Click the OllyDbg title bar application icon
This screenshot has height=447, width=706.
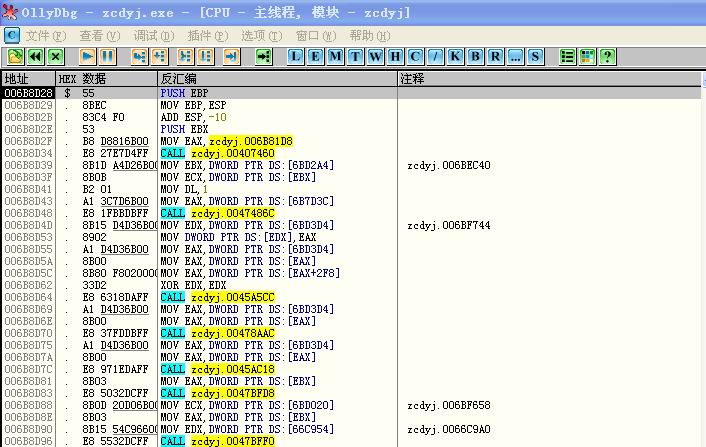(9, 12)
